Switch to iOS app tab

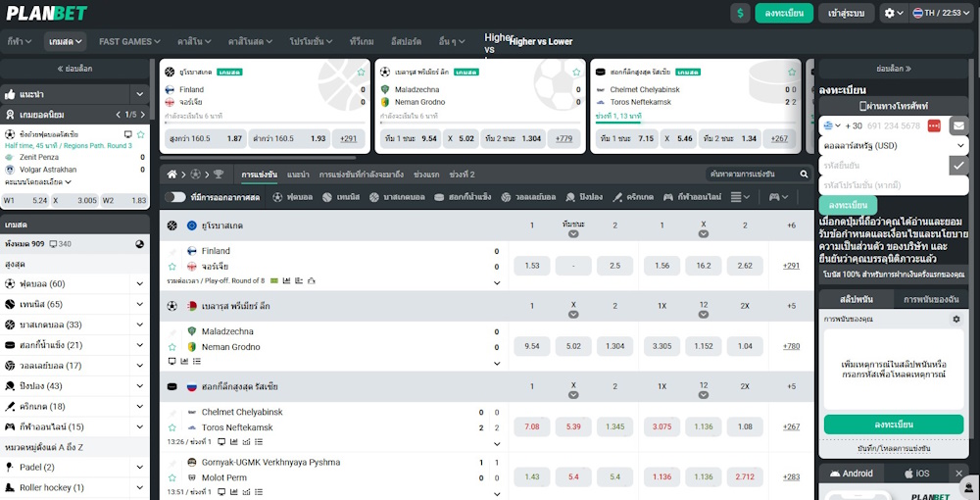click(916, 474)
